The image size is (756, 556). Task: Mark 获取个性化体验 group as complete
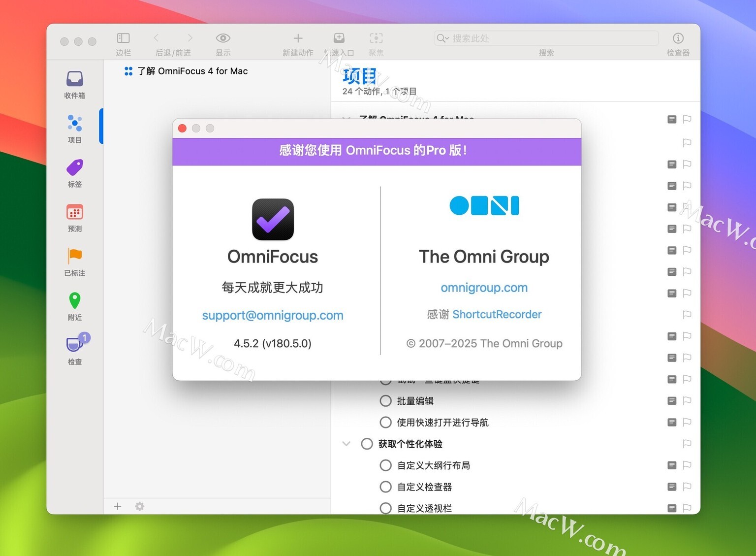coord(367,444)
